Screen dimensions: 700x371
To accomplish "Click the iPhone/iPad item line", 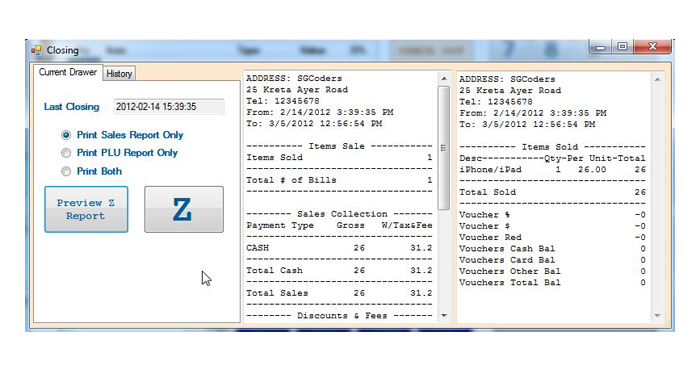I will click(552, 170).
